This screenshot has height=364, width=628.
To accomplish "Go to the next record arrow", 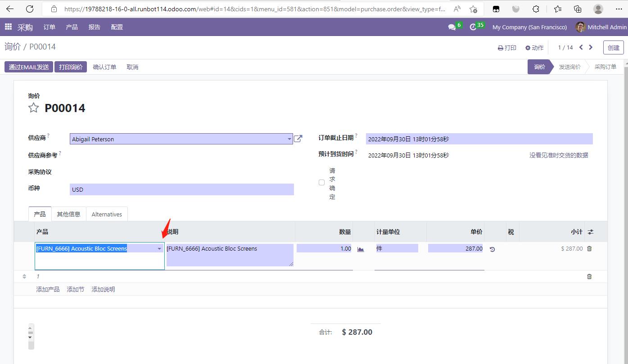I will click(x=591, y=47).
